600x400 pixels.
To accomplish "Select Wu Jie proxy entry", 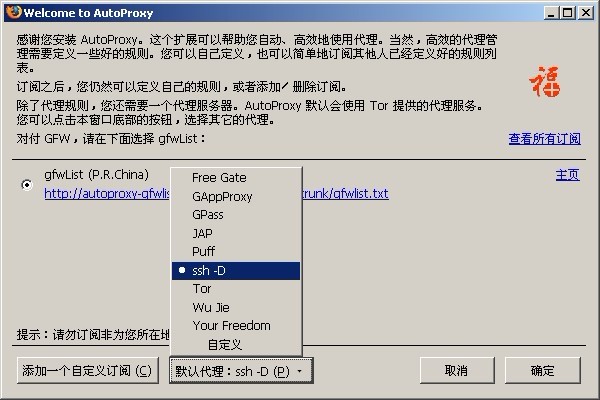I will pyautogui.click(x=236, y=307).
